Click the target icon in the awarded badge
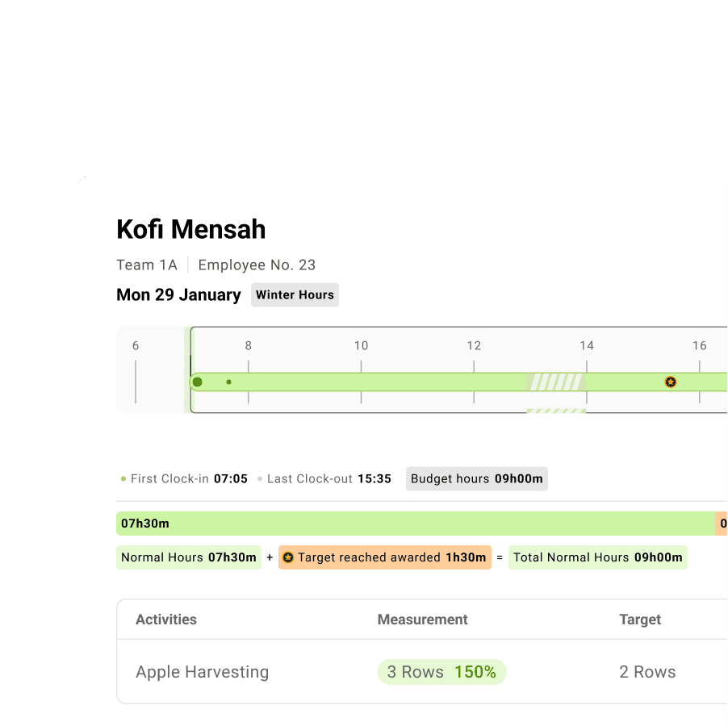 (288, 557)
